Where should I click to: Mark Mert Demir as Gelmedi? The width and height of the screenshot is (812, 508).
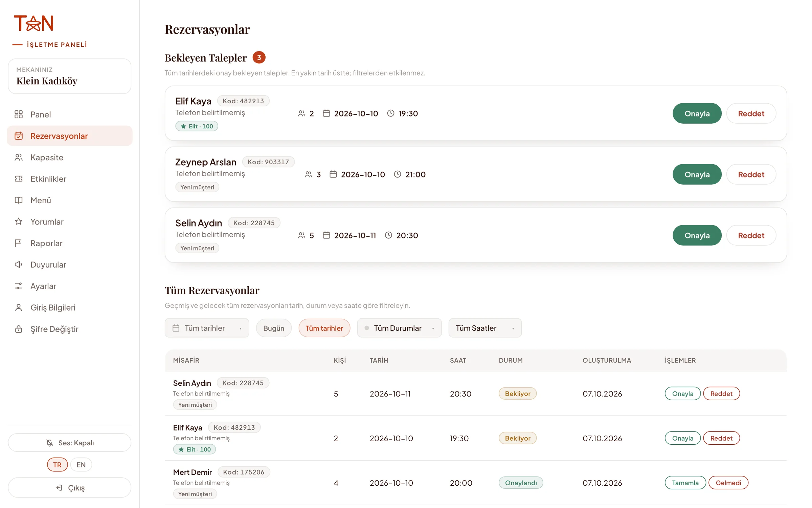click(728, 483)
